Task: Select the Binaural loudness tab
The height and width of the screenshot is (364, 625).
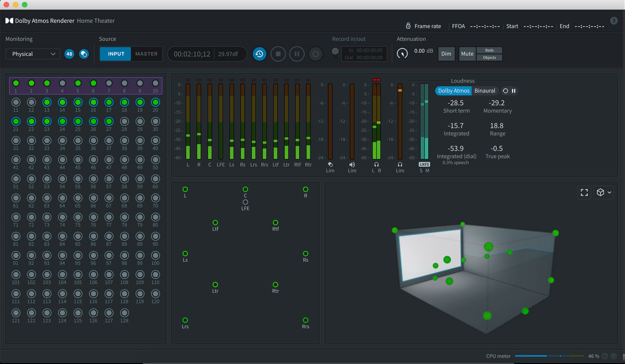Action: [x=484, y=91]
